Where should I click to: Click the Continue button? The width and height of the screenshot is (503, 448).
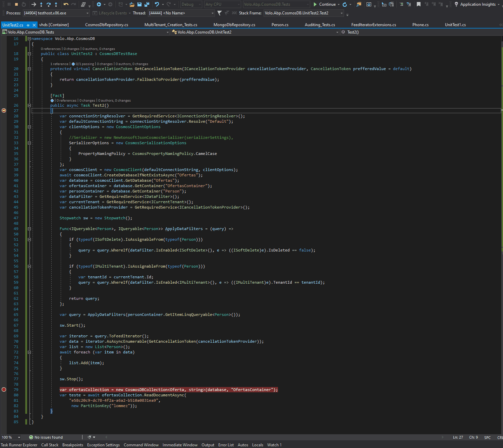click(325, 4)
